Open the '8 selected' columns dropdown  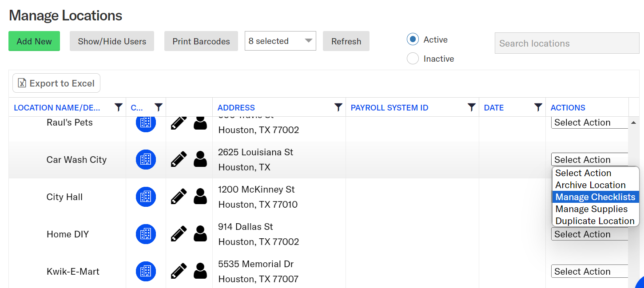coord(280,41)
